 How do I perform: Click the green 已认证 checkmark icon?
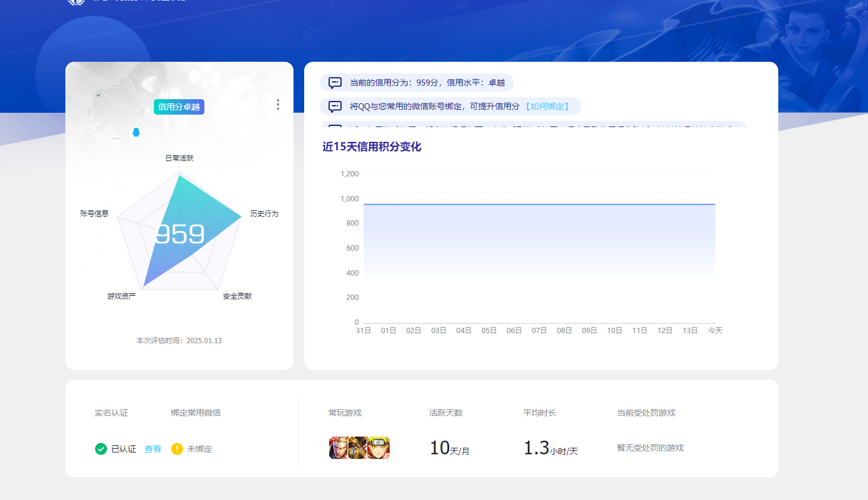[101, 449]
